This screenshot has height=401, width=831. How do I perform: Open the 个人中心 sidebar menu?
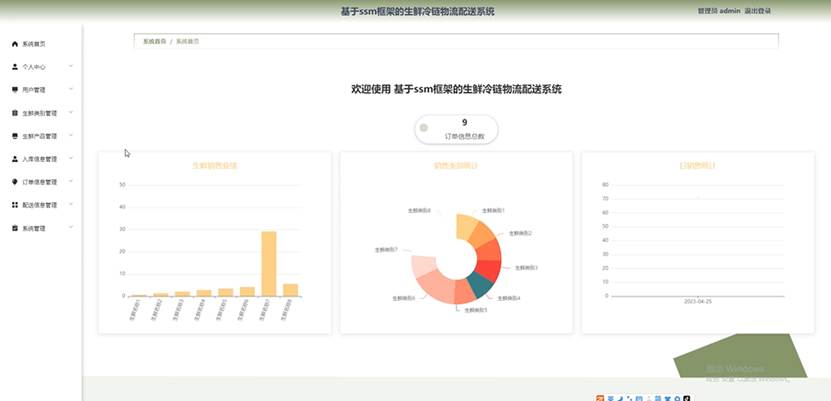tap(41, 67)
